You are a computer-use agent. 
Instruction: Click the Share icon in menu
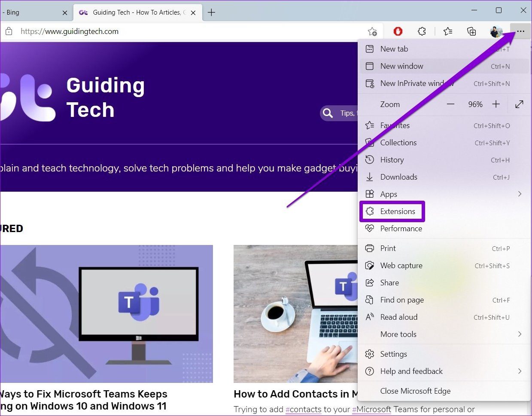click(x=370, y=283)
